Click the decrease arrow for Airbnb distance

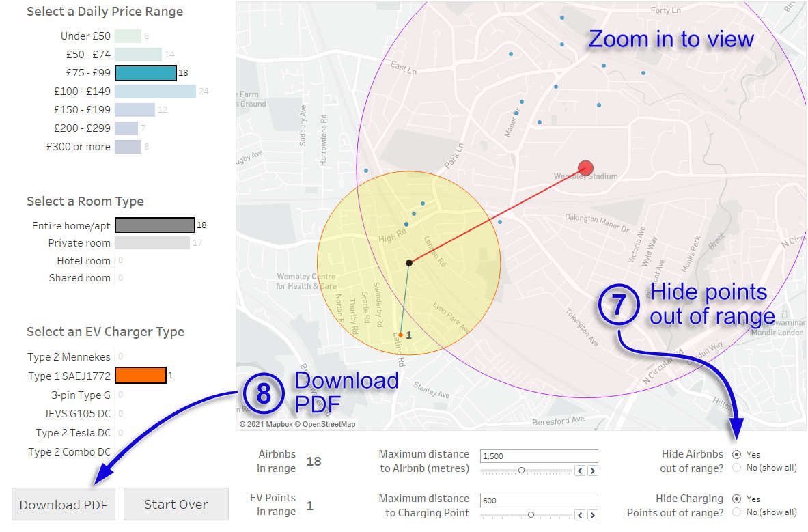tap(581, 471)
